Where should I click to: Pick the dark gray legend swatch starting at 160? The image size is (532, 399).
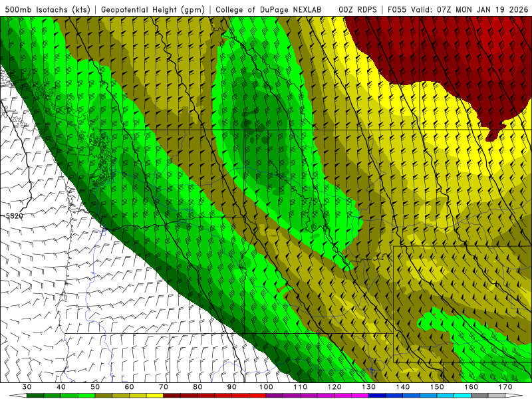(x=479, y=396)
